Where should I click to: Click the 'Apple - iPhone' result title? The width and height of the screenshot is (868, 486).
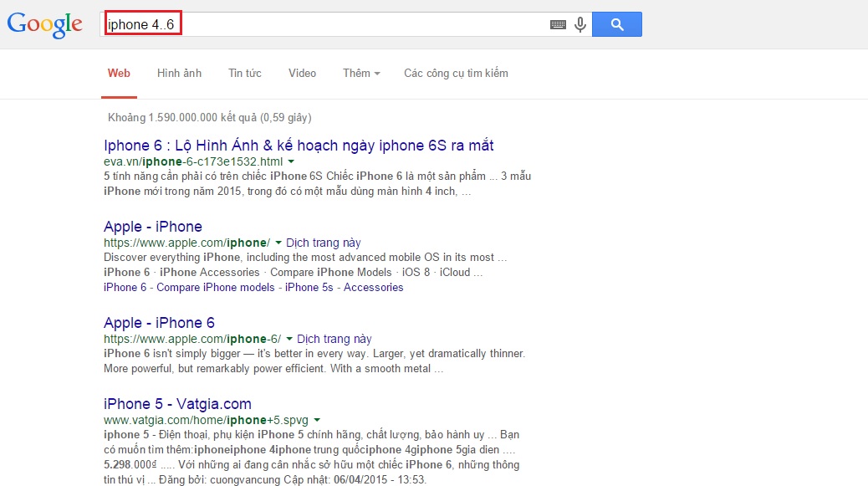click(x=151, y=226)
